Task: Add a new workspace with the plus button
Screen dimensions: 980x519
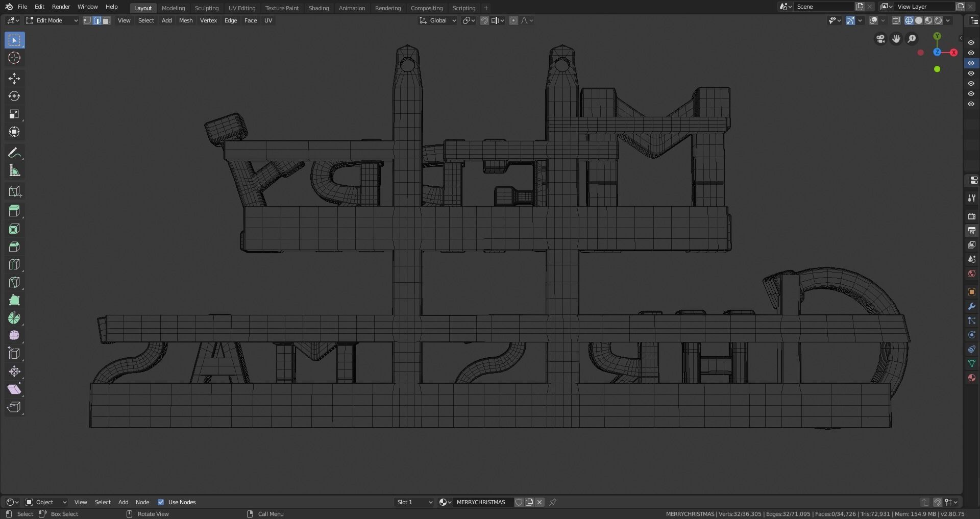Action: [x=486, y=8]
